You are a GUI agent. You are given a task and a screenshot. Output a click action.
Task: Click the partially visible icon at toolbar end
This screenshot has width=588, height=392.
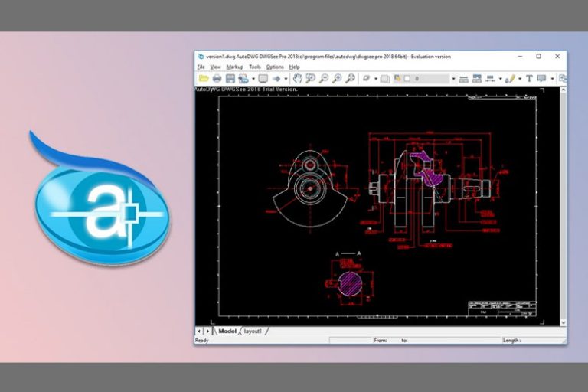pyautogui.click(x=563, y=78)
